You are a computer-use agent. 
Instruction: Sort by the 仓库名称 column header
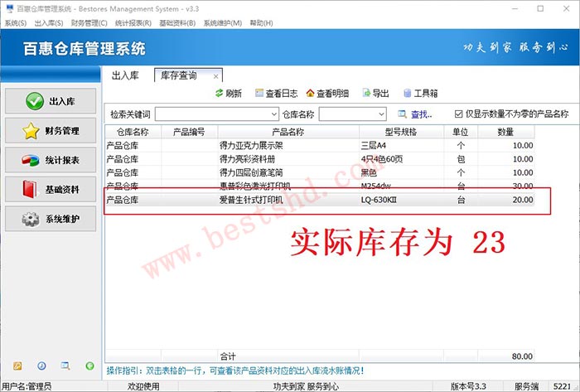coord(133,132)
